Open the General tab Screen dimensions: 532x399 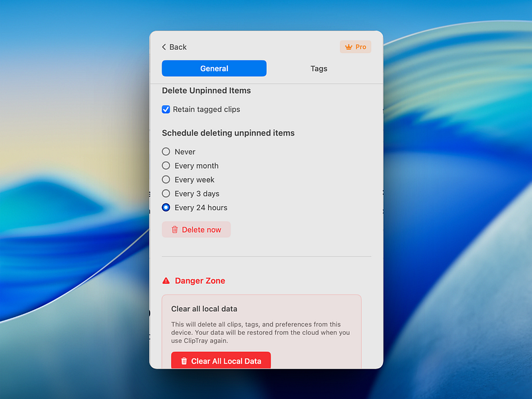tap(214, 68)
